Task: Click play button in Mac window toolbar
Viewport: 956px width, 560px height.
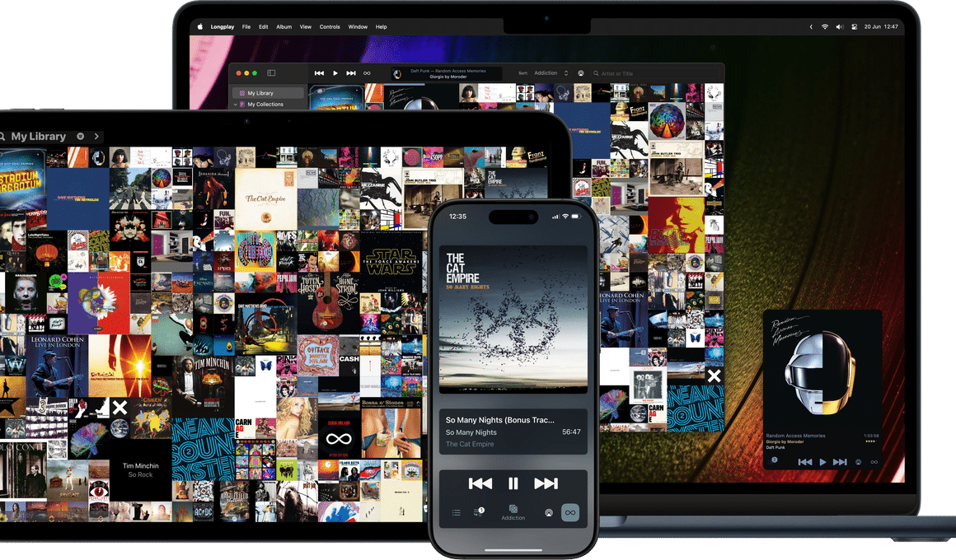Action: point(335,73)
